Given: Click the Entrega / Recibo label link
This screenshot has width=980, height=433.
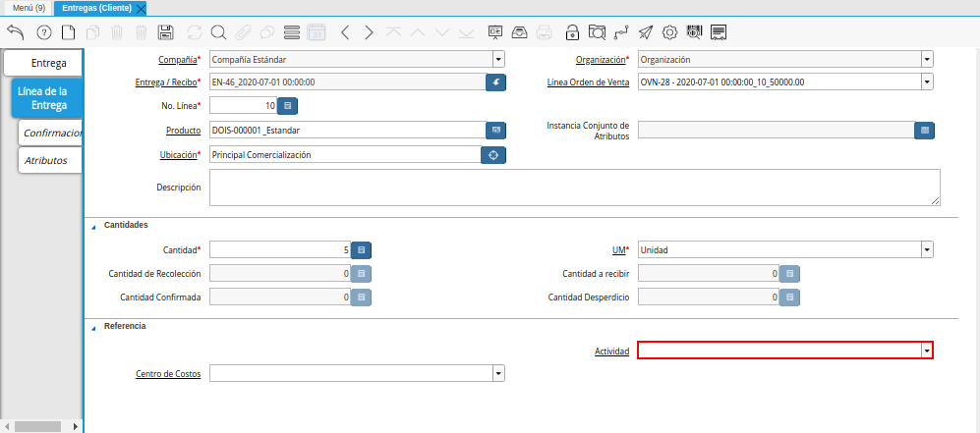Looking at the screenshot, I should 165,82.
